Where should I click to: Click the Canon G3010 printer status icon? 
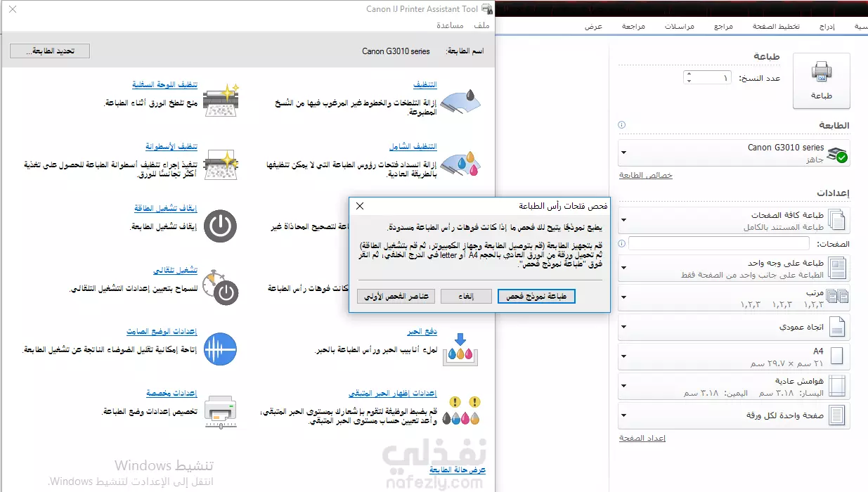pyautogui.click(x=837, y=155)
